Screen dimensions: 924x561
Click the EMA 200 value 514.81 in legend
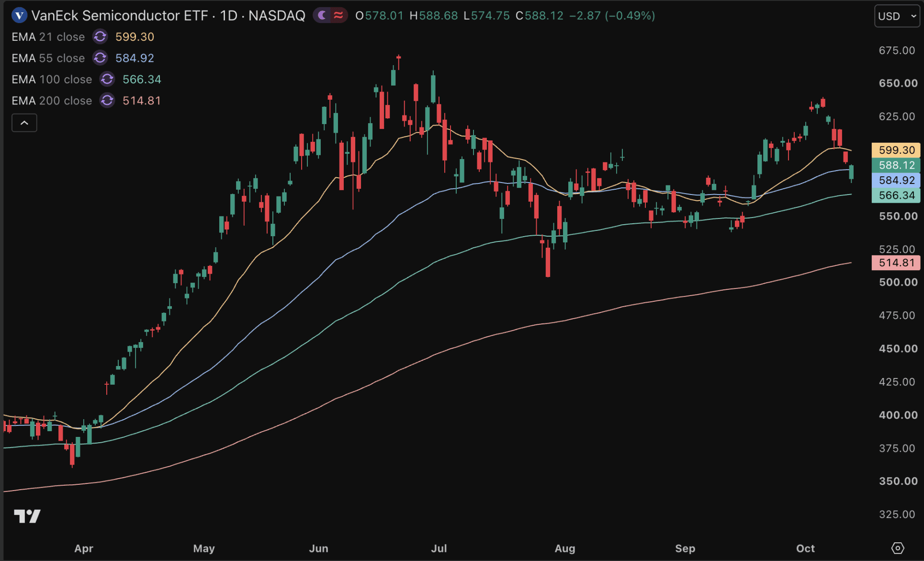coord(142,101)
